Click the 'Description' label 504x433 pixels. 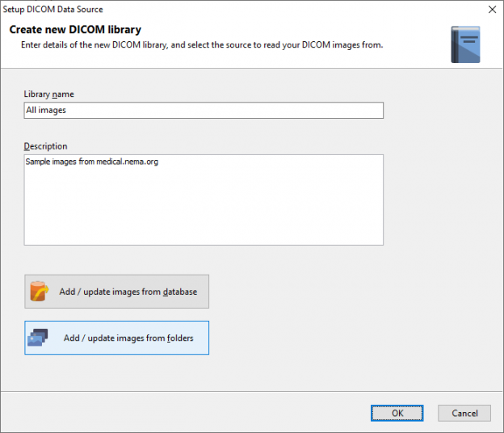pyautogui.click(x=46, y=146)
